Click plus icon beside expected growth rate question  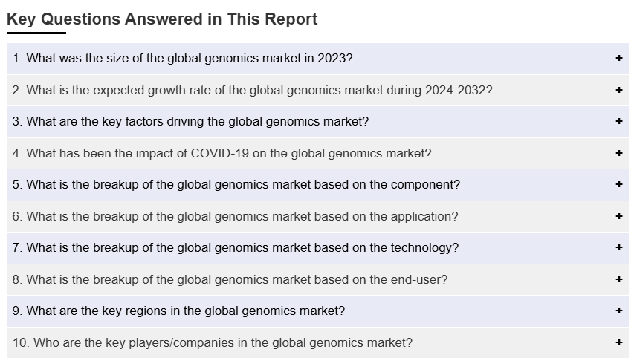tap(618, 90)
